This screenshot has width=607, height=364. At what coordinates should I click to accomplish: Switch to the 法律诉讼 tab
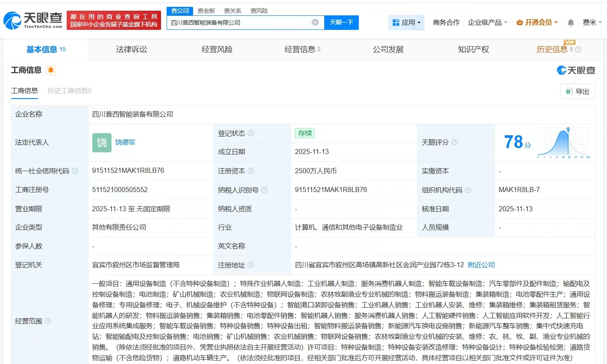point(132,50)
